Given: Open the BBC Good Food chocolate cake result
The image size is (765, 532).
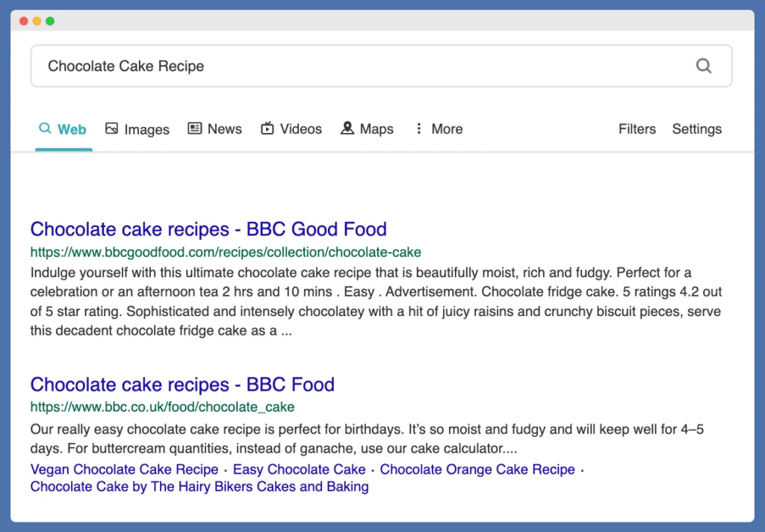Looking at the screenshot, I should (x=208, y=229).
